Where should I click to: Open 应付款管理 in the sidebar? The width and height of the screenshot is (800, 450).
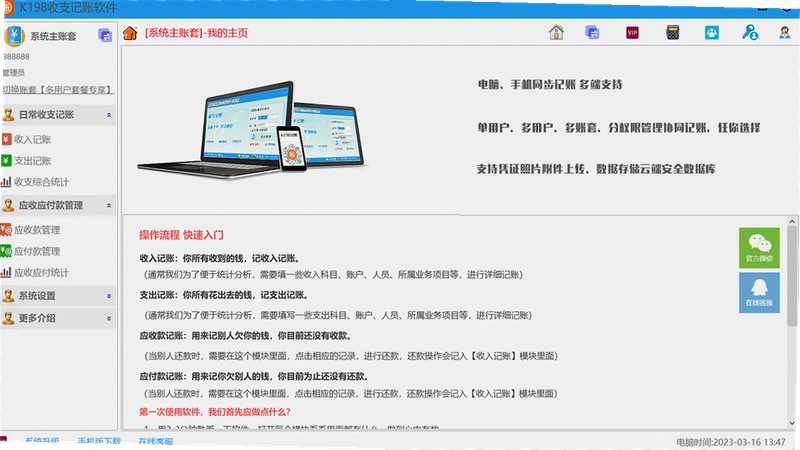click(x=37, y=251)
